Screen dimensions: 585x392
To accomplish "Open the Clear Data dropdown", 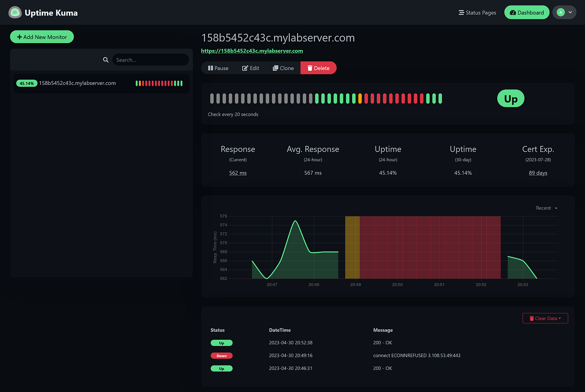I will point(545,318).
